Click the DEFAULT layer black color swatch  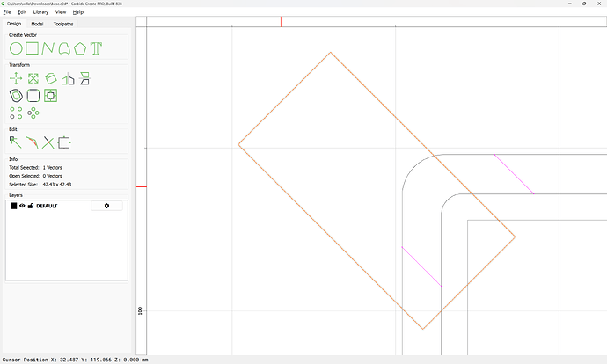[14, 206]
